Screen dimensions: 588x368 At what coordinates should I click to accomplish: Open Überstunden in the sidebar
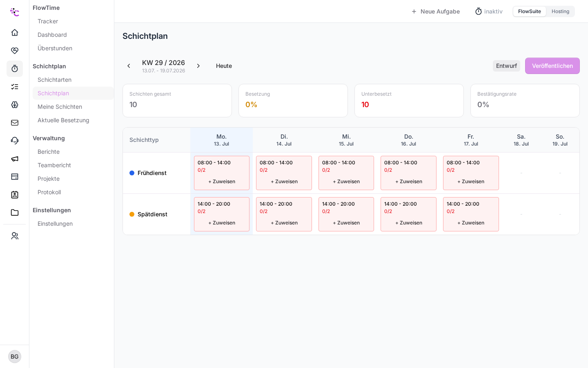(x=55, y=48)
